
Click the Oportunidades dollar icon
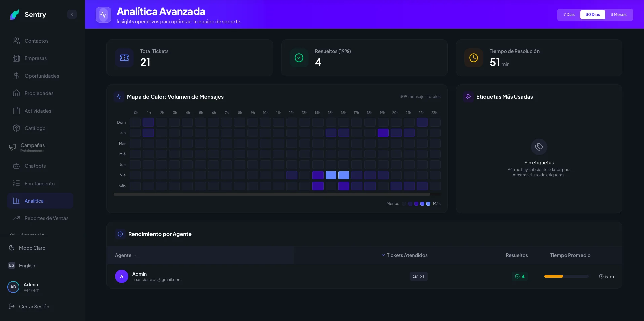tap(16, 76)
